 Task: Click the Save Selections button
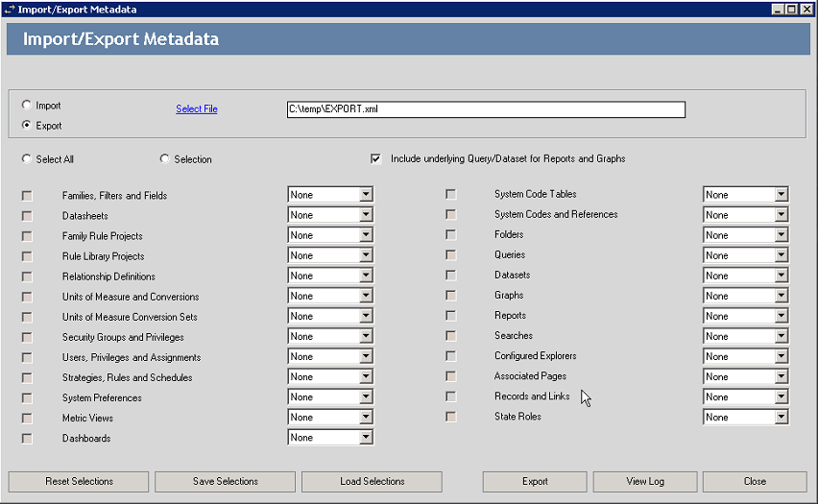tap(226, 482)
